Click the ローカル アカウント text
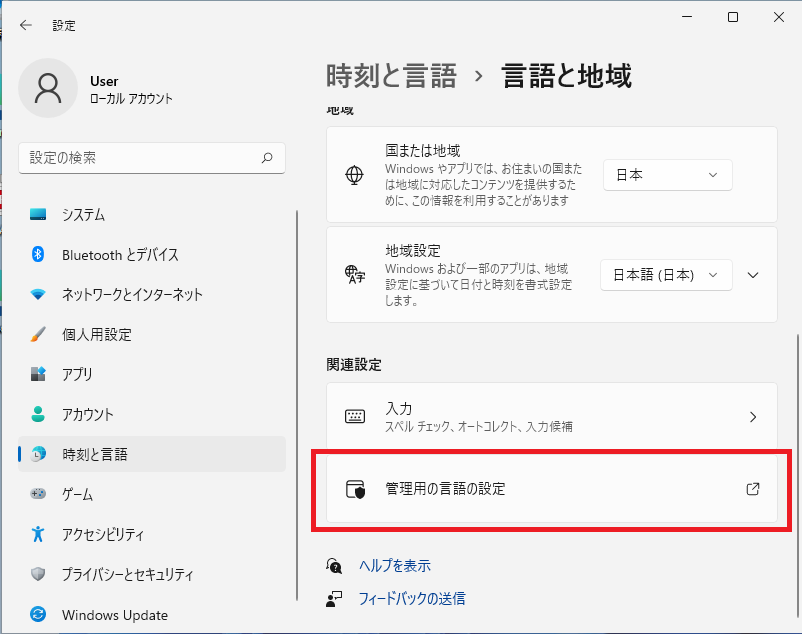Viewport: 802px width, 634px height. tap(131, 99)
